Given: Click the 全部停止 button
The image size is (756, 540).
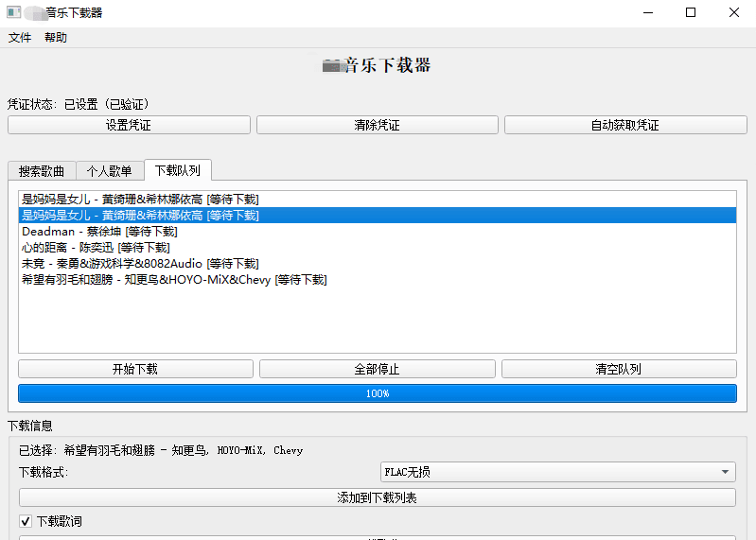Looking at the screenshot, I should point(377,369).
